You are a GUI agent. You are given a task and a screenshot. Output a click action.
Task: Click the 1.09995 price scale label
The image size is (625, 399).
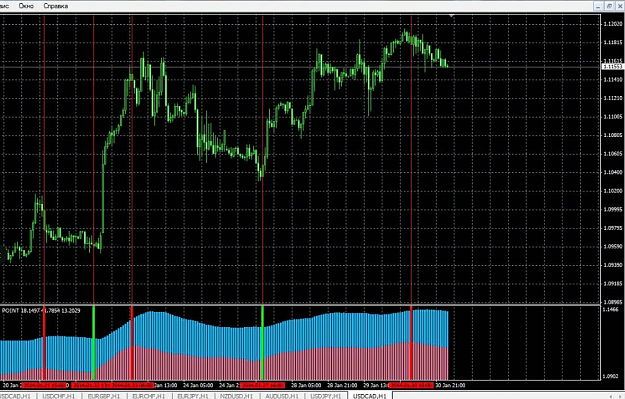(x=613, y=209)
